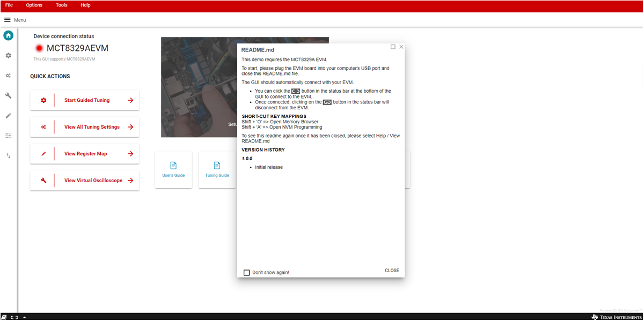Viewport: 644px width, 321px height.
Task: Open the File menu
Action: click(x=9, y=5)
